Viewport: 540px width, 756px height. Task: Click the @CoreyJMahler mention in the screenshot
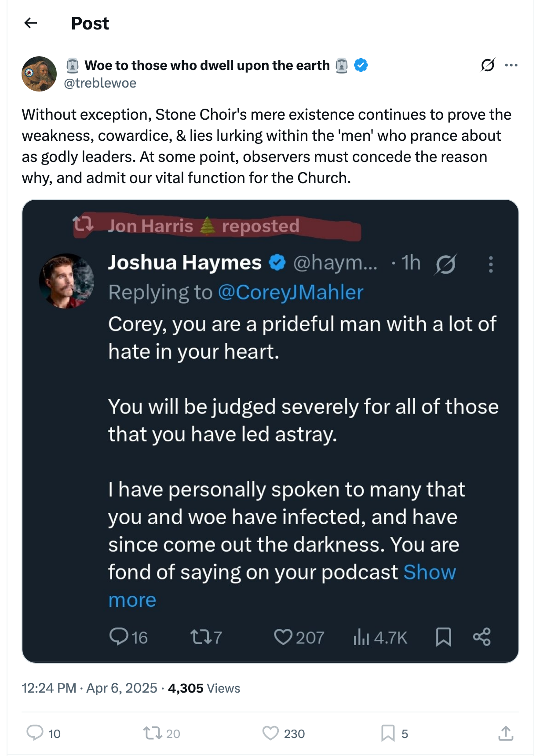tap(291, 293)
